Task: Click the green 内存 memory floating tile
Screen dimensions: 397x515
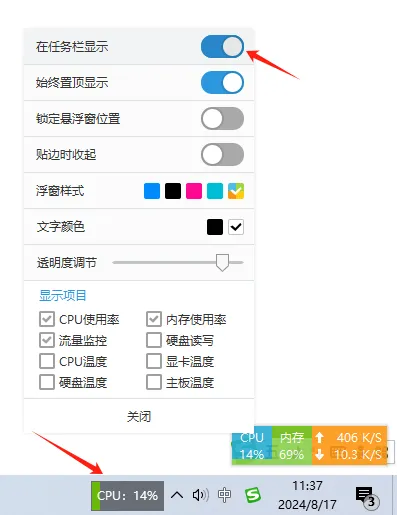Action: [292, 445]
